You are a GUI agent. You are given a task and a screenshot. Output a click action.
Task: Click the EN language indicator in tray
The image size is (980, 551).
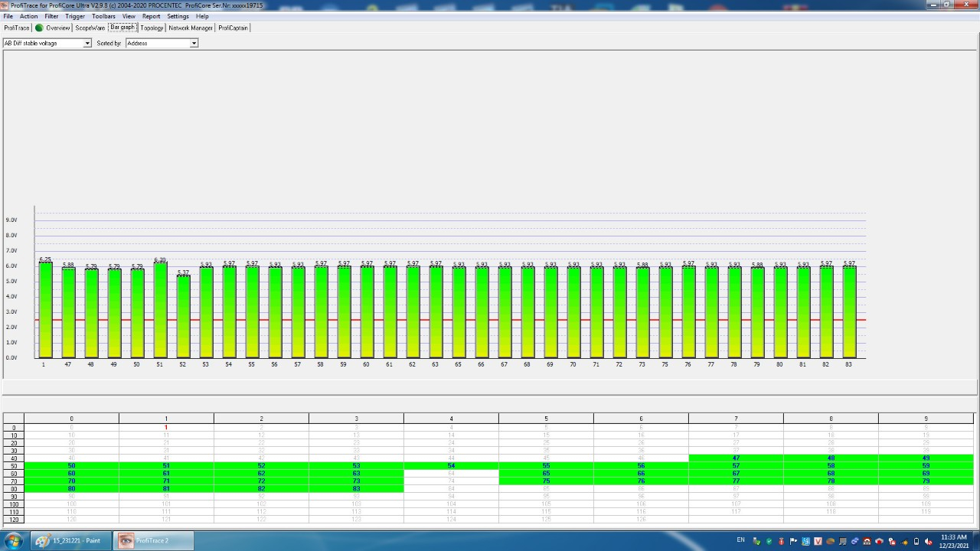(x=740, y=540)
